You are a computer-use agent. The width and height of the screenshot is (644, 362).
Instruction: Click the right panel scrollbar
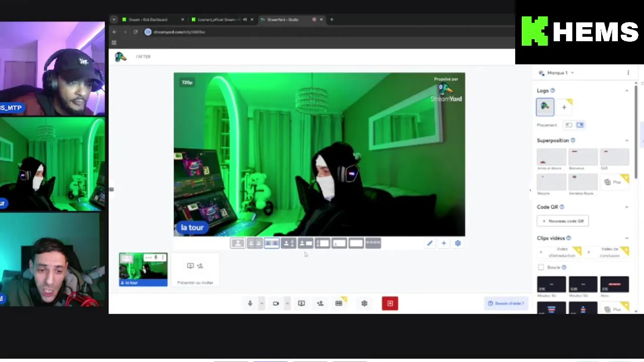coord(636,133)
